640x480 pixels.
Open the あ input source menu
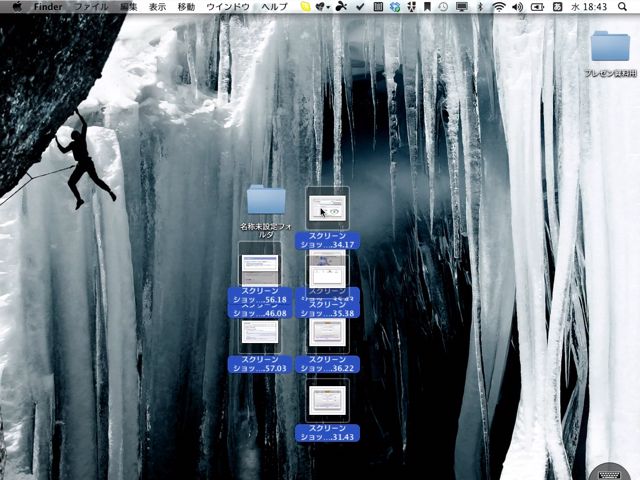tap(557, 7)
